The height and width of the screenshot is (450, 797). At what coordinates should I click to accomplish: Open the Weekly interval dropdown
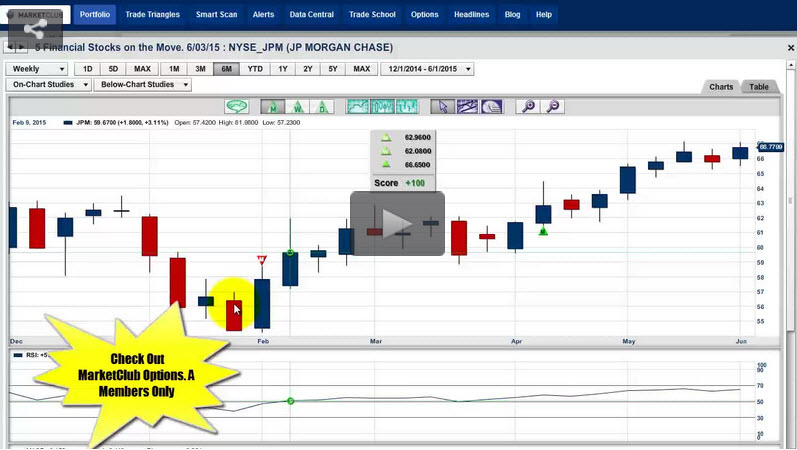click(x=37, y=69)
